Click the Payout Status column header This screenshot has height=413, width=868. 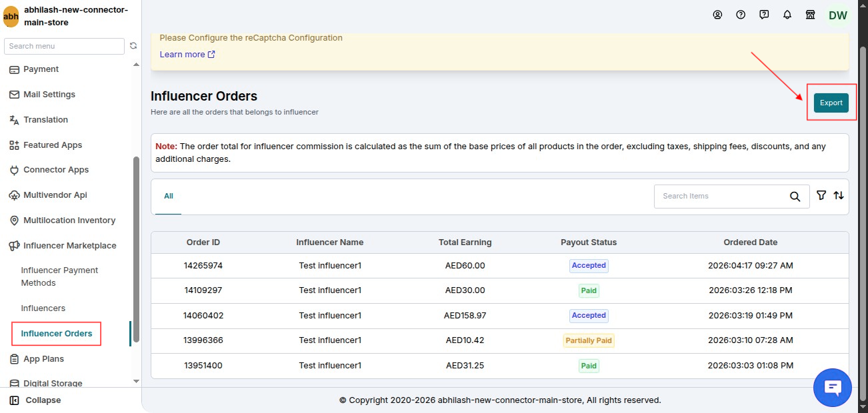589,242
